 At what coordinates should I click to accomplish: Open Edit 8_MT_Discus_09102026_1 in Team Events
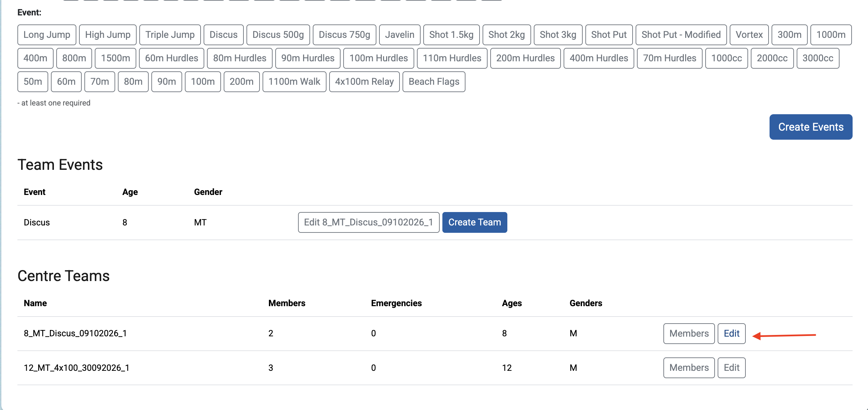coord(369,222)
